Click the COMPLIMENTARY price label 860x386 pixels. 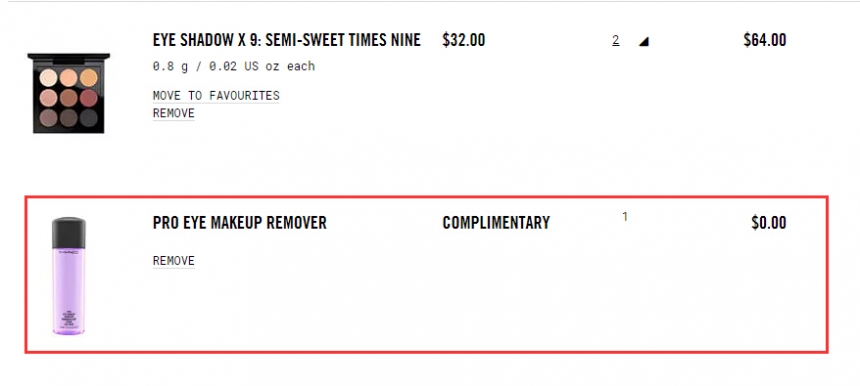point(496,223)
